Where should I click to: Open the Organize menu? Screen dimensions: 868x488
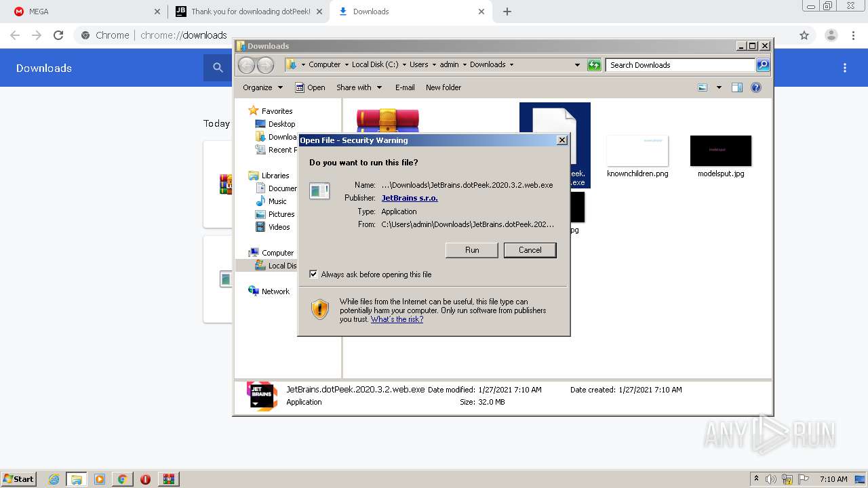click(x=262, y=87)
